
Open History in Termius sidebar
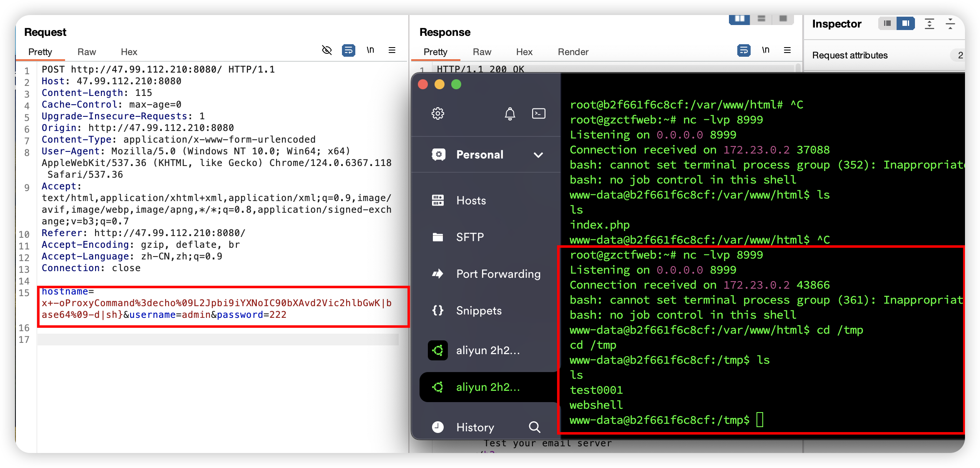[475, 427]
